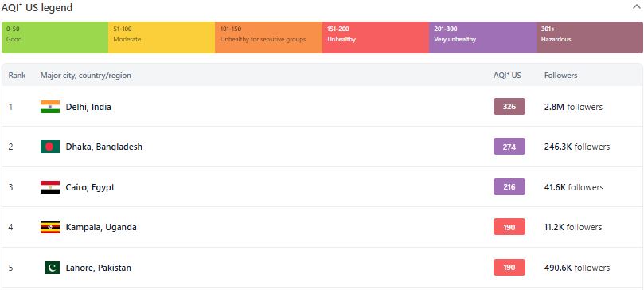Open the Kampala, Uganda entry

[101, 227]
